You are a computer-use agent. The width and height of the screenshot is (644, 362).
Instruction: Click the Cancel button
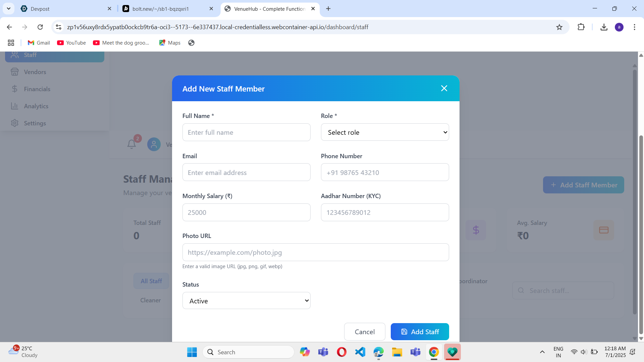pos(365,331)
